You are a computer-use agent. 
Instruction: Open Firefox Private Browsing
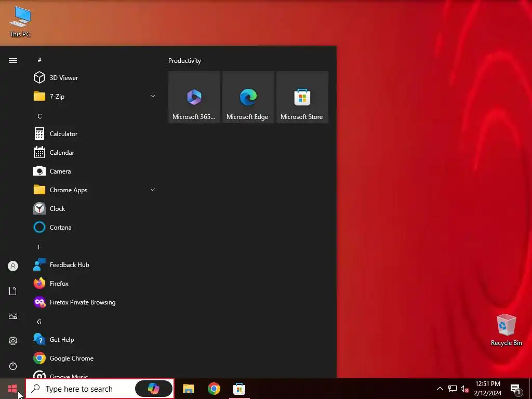pos(95,302)
